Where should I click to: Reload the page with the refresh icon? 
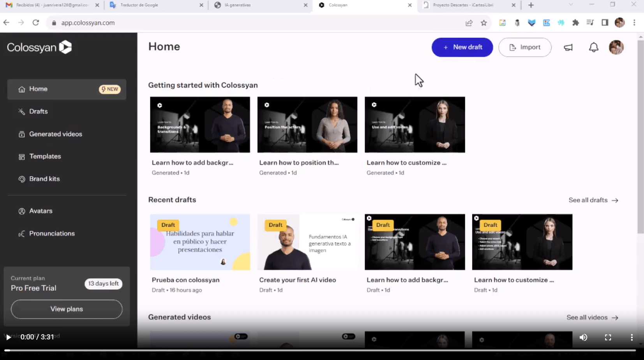point(36,23)
